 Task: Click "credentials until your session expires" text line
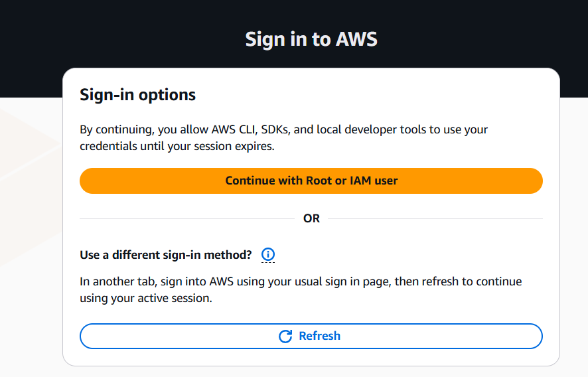point(177,146)
